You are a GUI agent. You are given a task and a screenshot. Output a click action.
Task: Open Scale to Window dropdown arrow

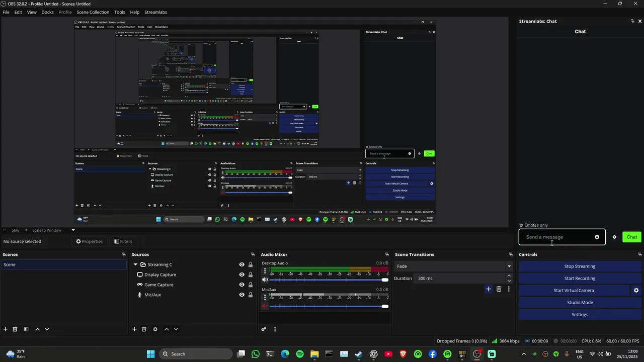[73, 230]
